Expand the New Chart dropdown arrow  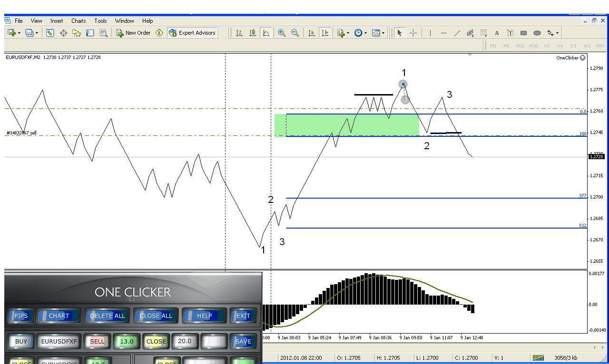point(19,33)
